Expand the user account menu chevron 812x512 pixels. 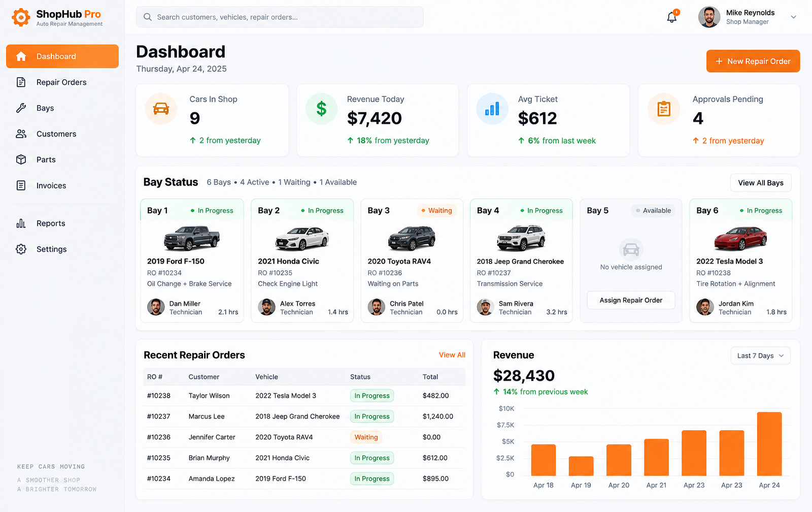click(x=793, y=17)
